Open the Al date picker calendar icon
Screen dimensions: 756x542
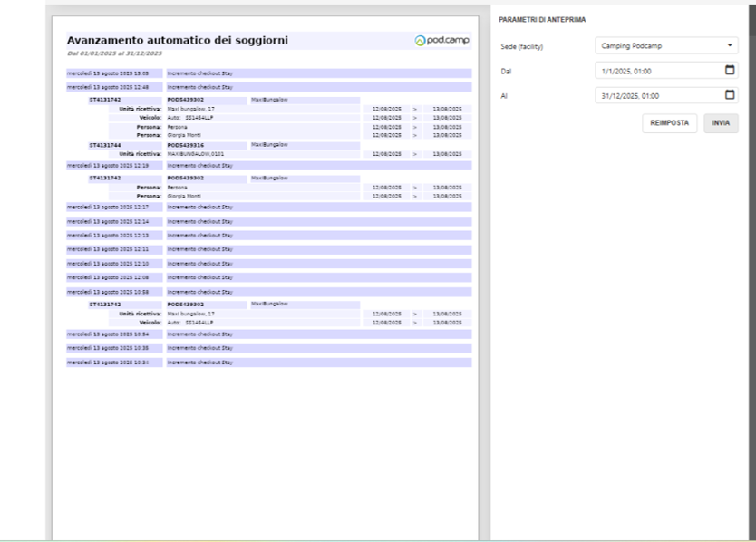730,94
